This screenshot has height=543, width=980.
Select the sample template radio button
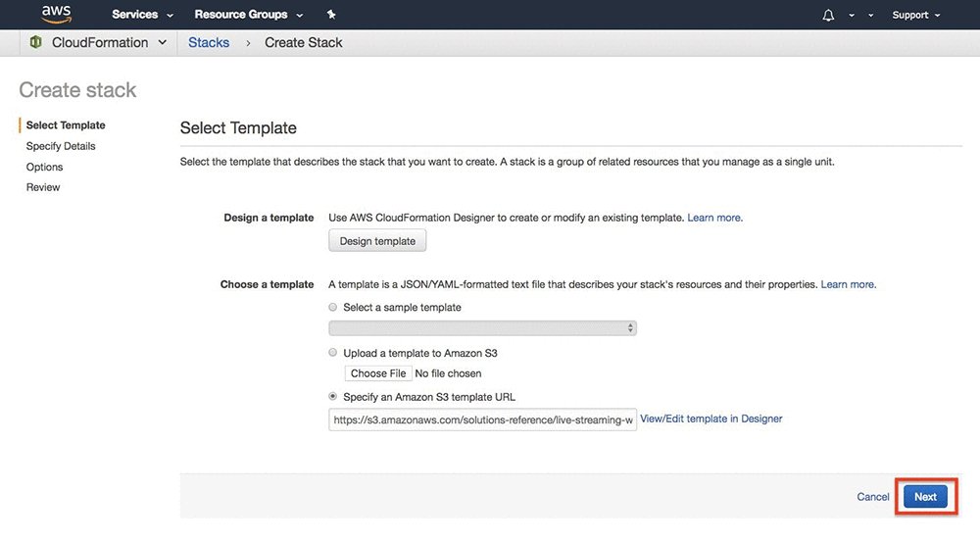click(x=332, y=307)
